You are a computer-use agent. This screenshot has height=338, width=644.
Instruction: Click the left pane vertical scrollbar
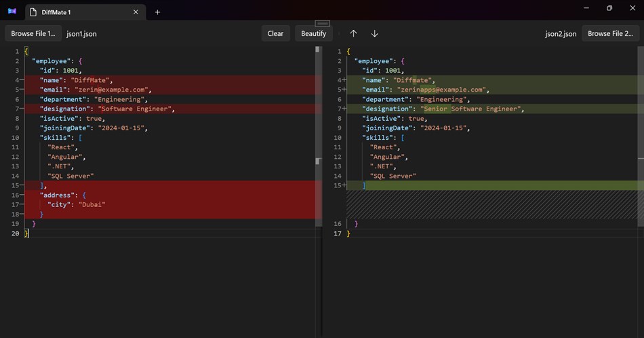(319, 136)
